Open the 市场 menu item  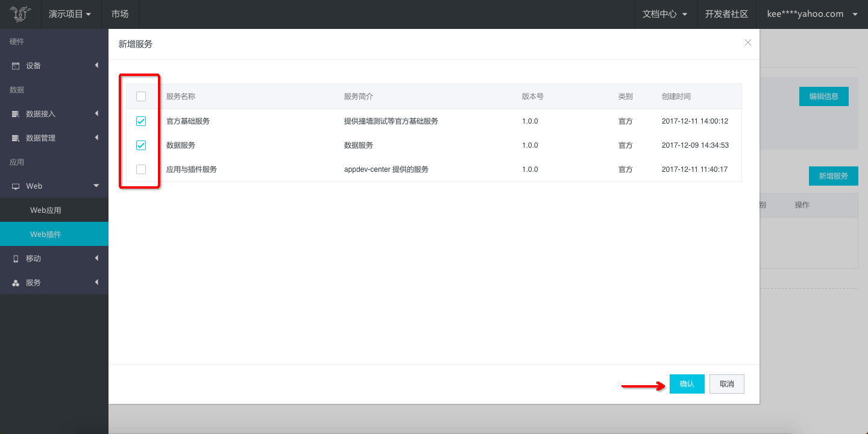pyautogui.click(x=120, y=14)
